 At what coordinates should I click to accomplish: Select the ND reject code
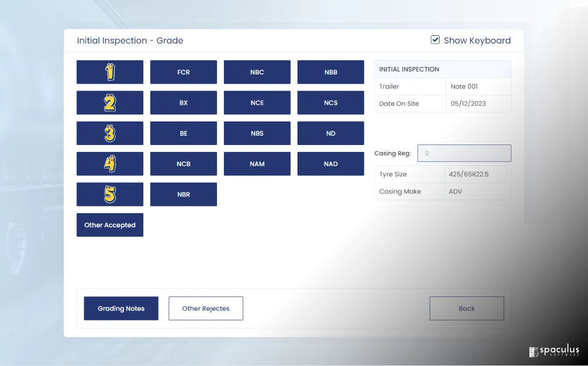(331, 133)
